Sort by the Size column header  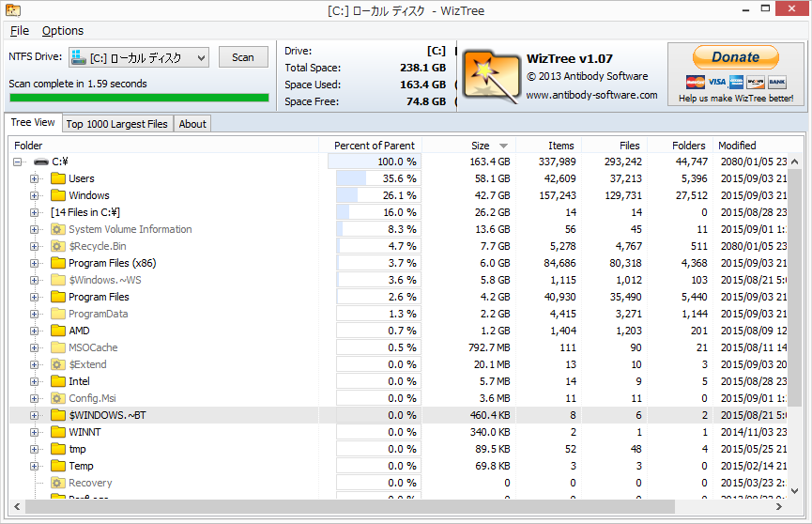pos(481,146)
